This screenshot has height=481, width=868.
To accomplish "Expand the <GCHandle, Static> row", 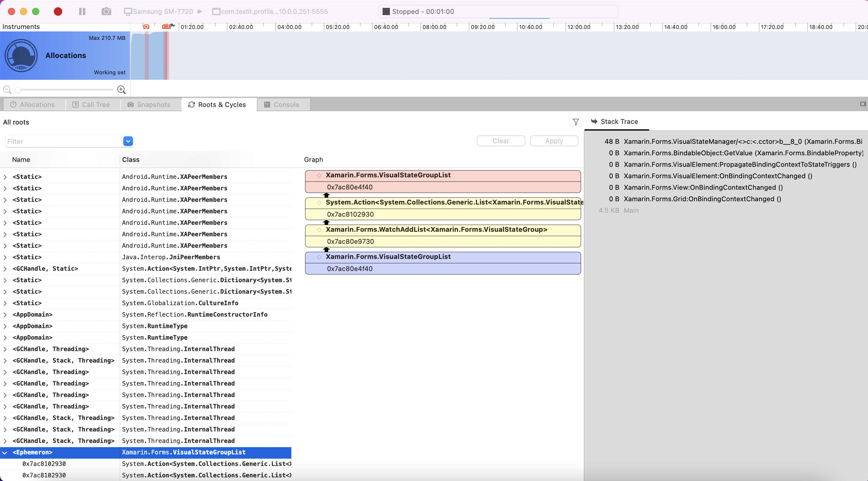I will tap(5, 269).
